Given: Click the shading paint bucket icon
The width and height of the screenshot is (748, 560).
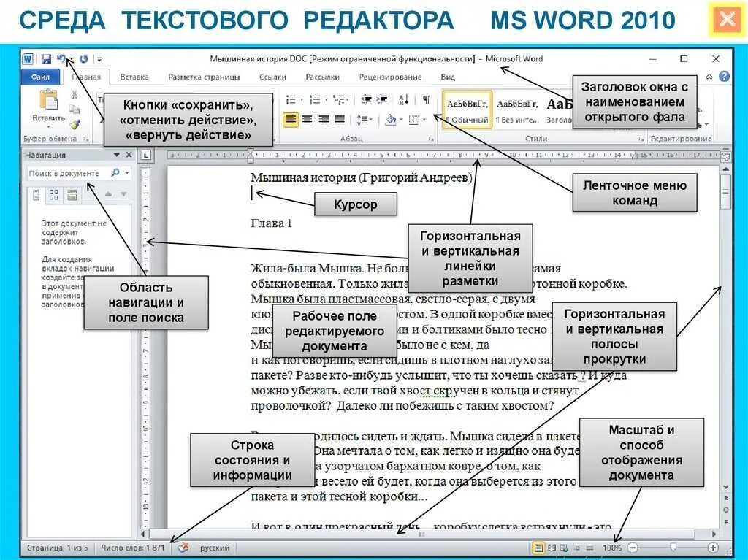Looking at the screenshot, I should [x=391, y=119].
